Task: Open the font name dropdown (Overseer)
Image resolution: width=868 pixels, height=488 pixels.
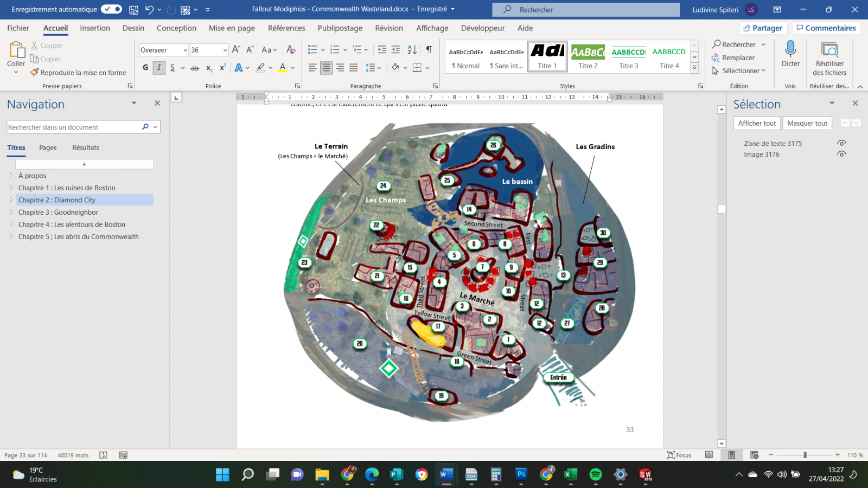Action: [185, 50]
